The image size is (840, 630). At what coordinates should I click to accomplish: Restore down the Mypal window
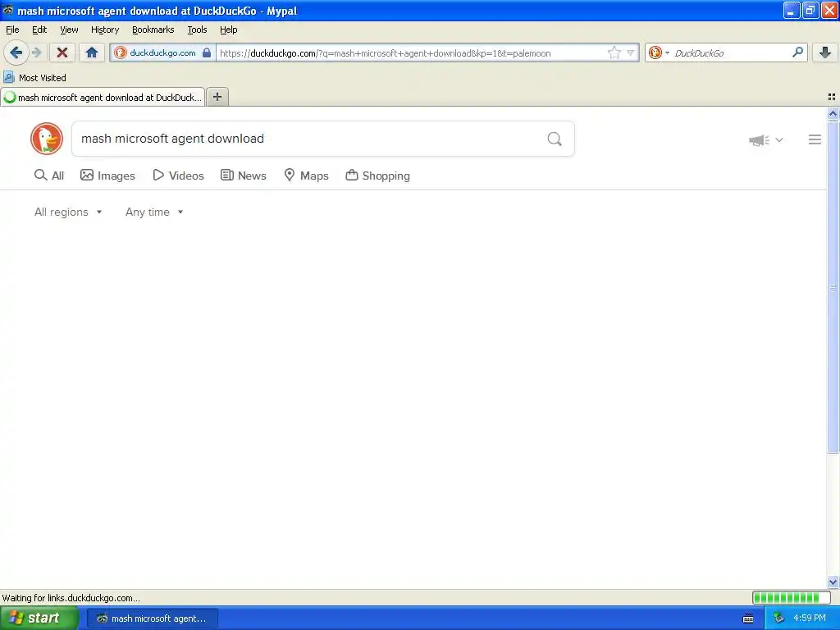[810, 10]
